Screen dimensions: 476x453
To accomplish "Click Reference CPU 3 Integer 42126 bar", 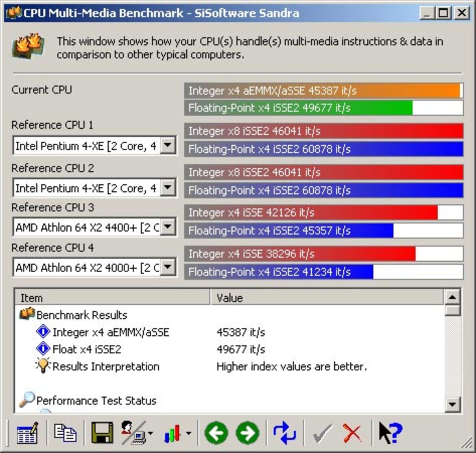I will [323, 212].
